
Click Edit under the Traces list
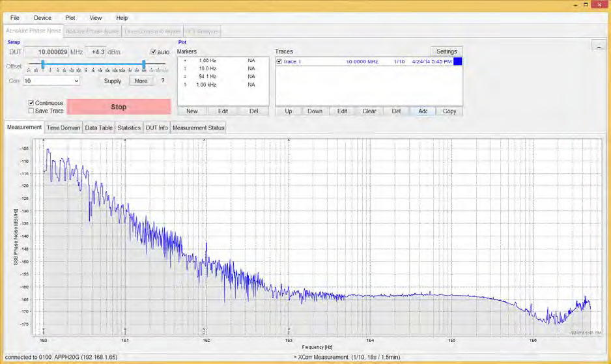coord(342,111)
